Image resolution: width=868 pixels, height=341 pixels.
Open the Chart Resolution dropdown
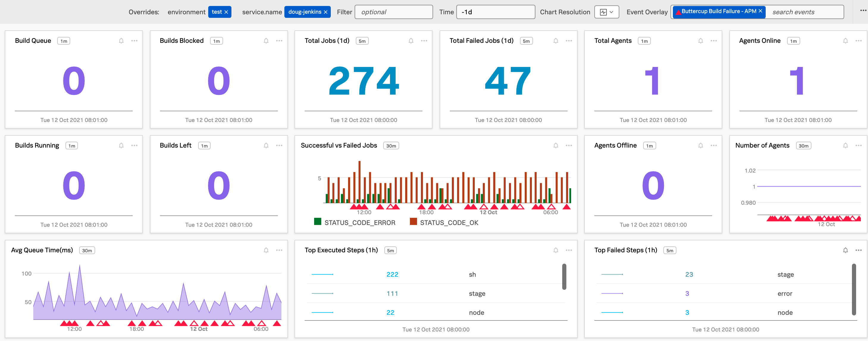coord(607,12)
